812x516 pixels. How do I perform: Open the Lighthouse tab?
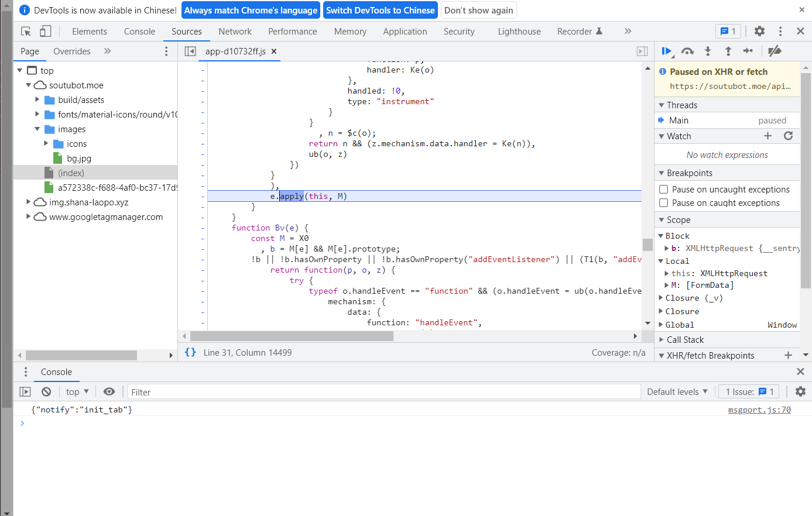click(519, 32)
